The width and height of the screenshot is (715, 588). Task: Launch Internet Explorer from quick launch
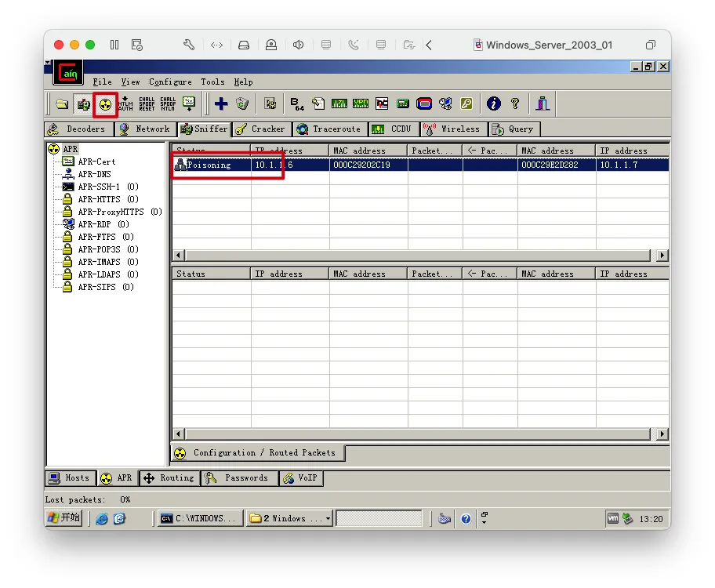pyautogui.click(x=101, y=519)
